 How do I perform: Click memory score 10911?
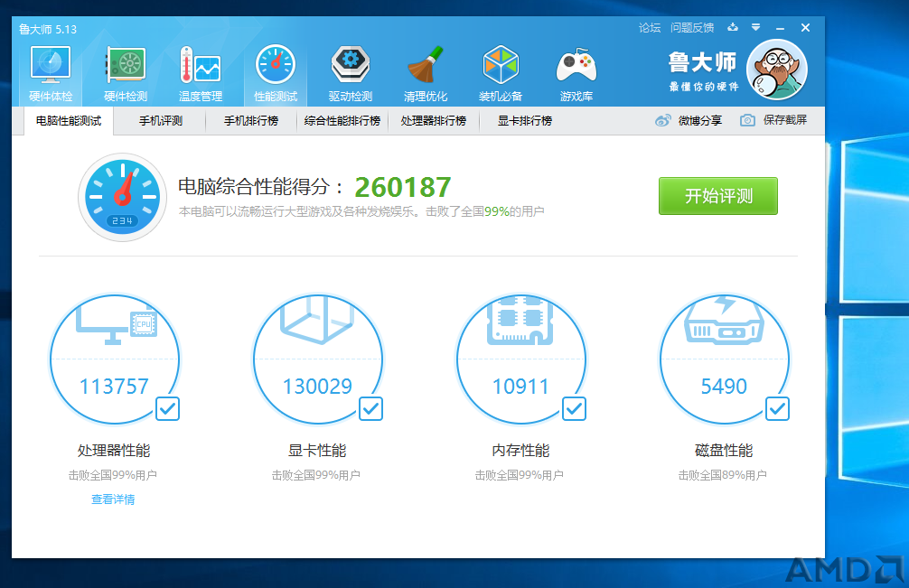pyautogui.click(x=520, y=387)
